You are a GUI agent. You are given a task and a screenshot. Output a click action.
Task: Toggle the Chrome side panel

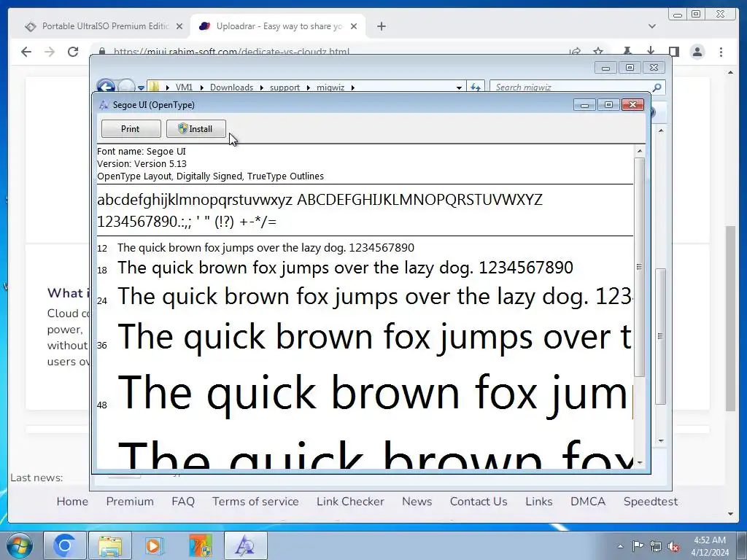pos(673,51)
